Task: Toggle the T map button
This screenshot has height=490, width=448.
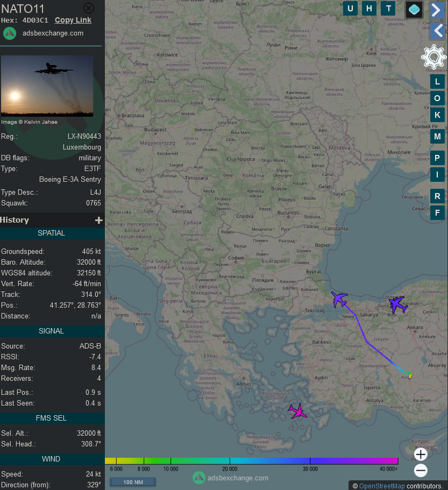Action: point(388,9)
